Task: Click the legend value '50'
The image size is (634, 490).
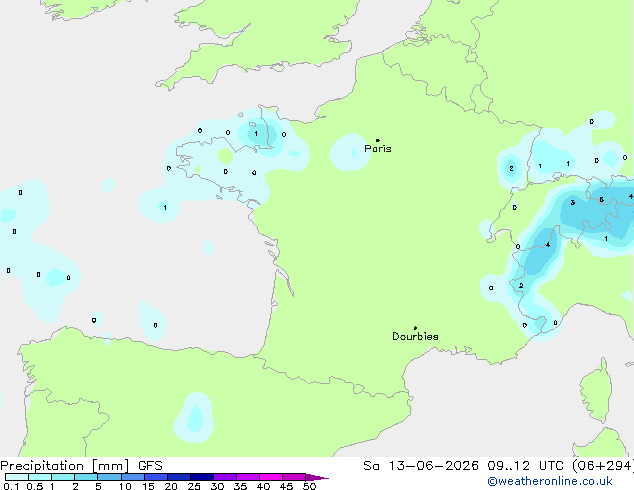Action: pos(309,486)
